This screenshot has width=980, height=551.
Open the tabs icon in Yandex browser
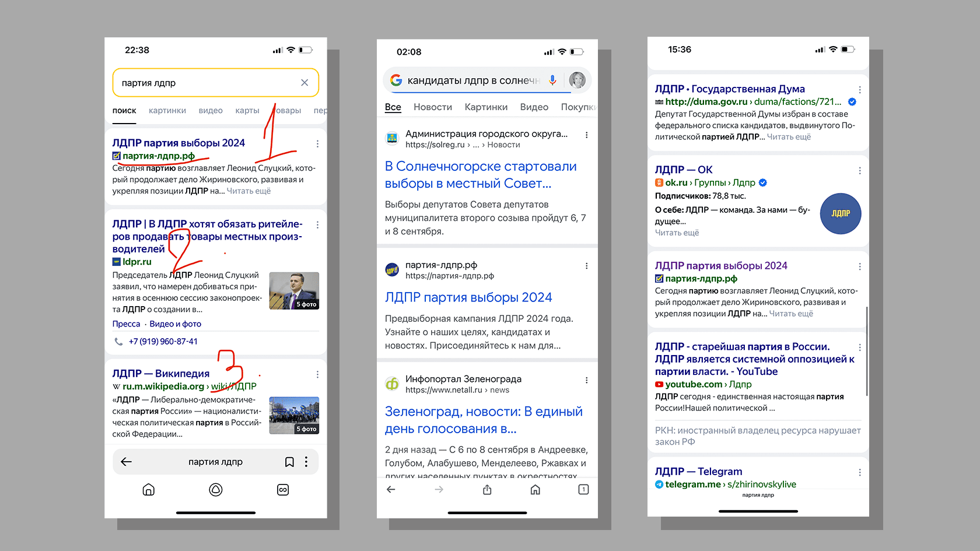[283, 490]
